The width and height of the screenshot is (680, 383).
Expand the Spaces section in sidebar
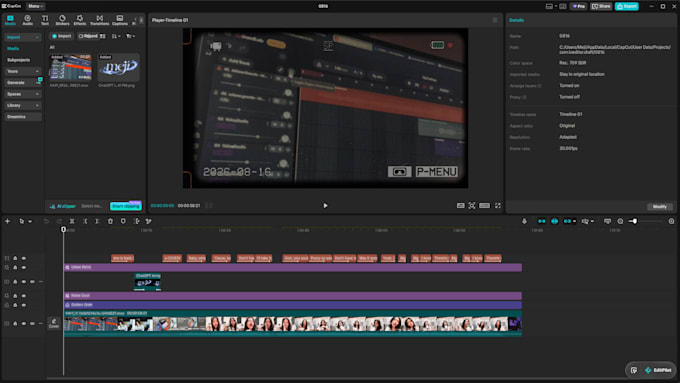[23, 94]
